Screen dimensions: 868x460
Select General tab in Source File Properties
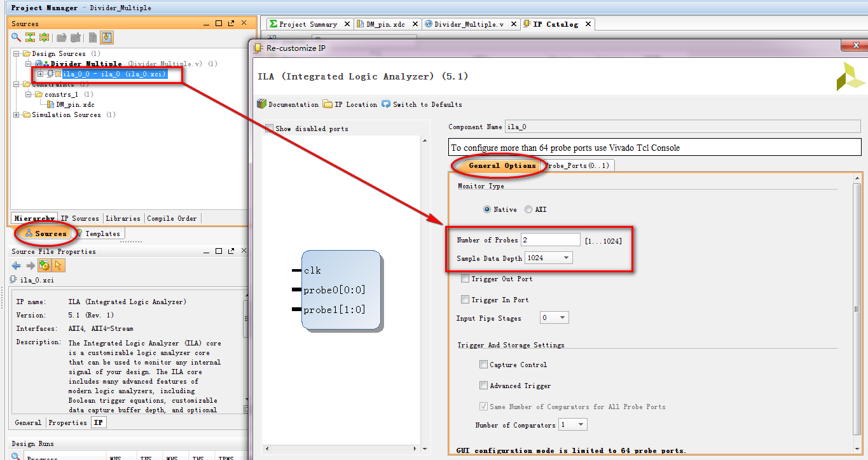(x=28, y=422)
